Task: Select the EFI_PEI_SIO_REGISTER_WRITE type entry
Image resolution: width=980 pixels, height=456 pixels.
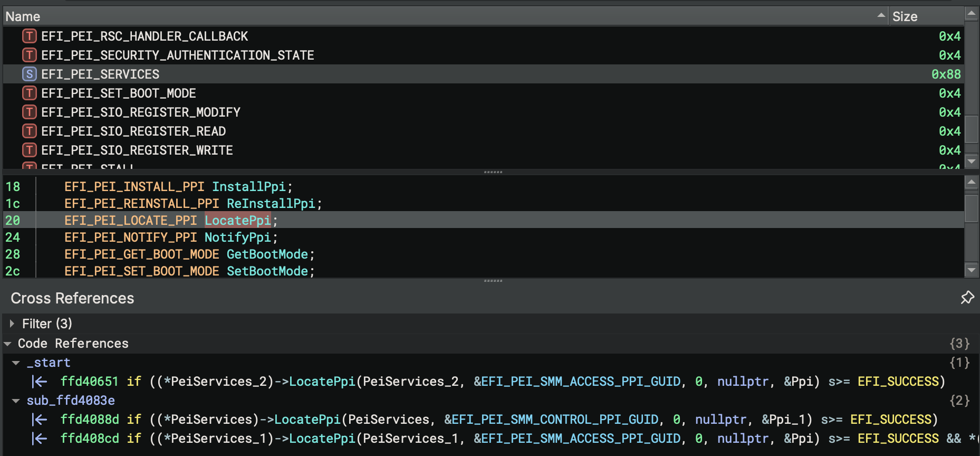Action: pos(137,150)
